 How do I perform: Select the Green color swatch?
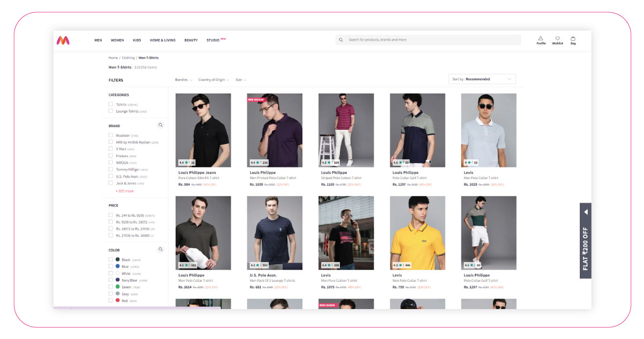pyautogui.click(x=118, y=287)
